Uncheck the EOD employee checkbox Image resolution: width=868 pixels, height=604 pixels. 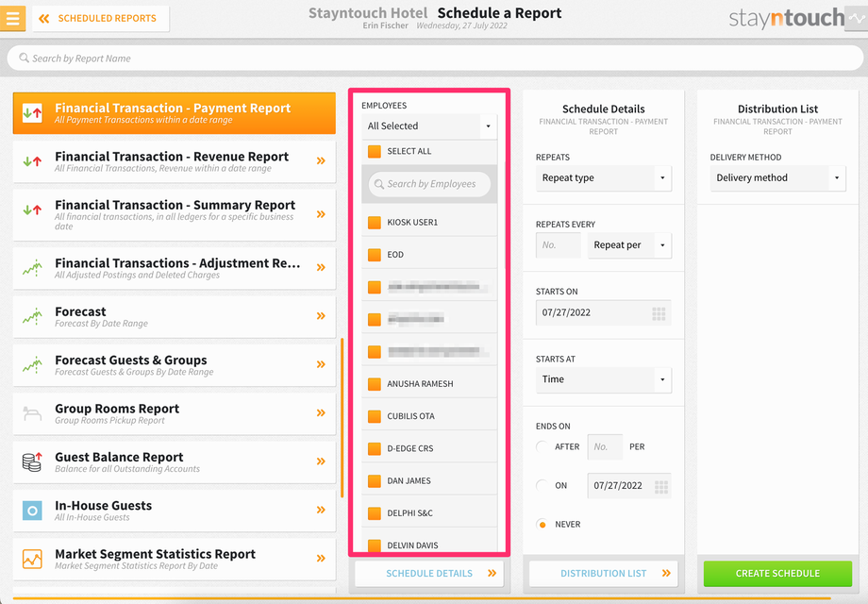point(375,255)
